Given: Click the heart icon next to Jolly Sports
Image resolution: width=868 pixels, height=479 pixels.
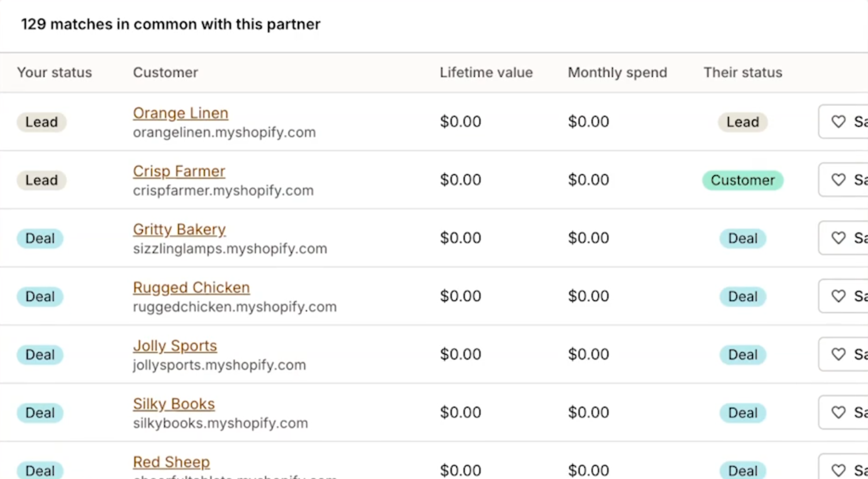Looking at the screenshot, I should (x=838, y=354).
